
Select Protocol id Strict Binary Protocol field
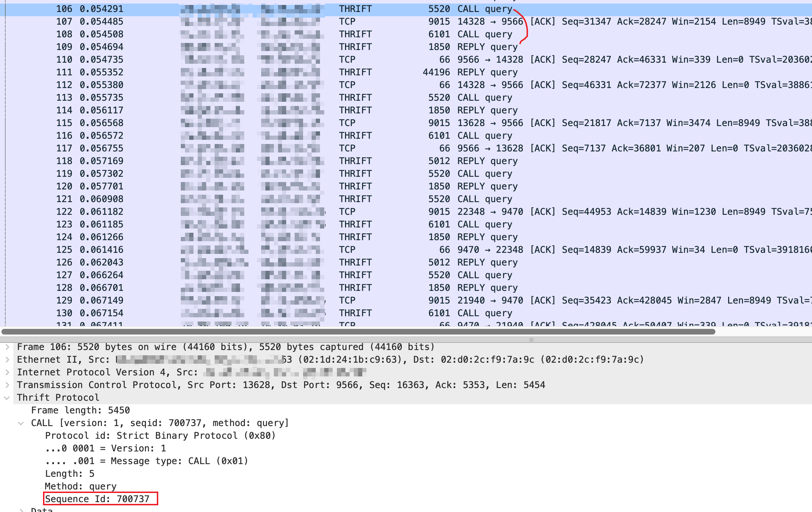click(x=160, y=436)
